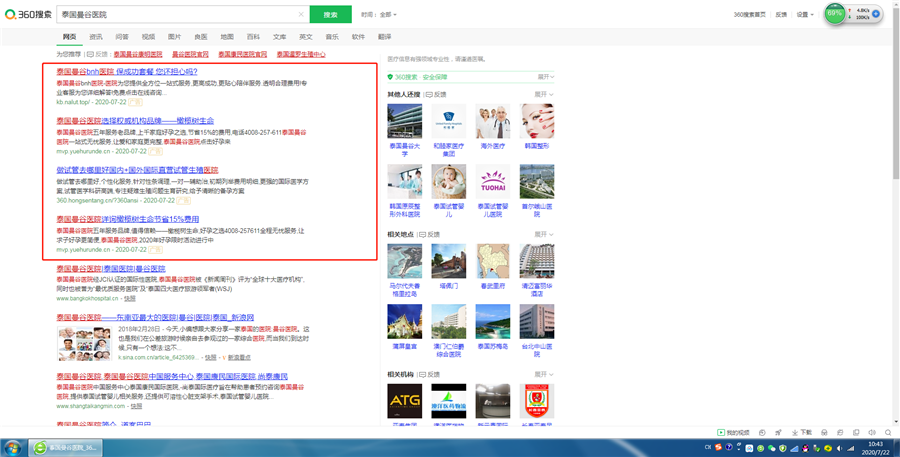
Task: Open result 做试管去哪里好国内+国外国际直营
Action: [x=137, y=170]
